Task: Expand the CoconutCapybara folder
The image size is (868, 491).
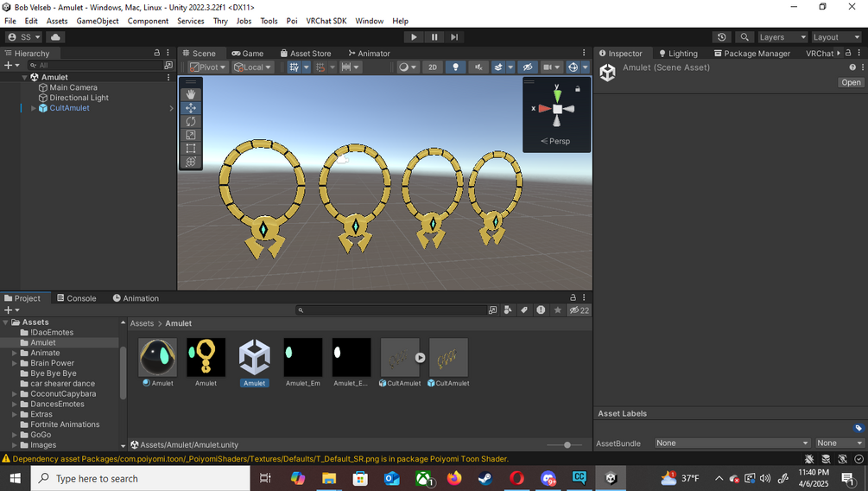Action: 15,394
